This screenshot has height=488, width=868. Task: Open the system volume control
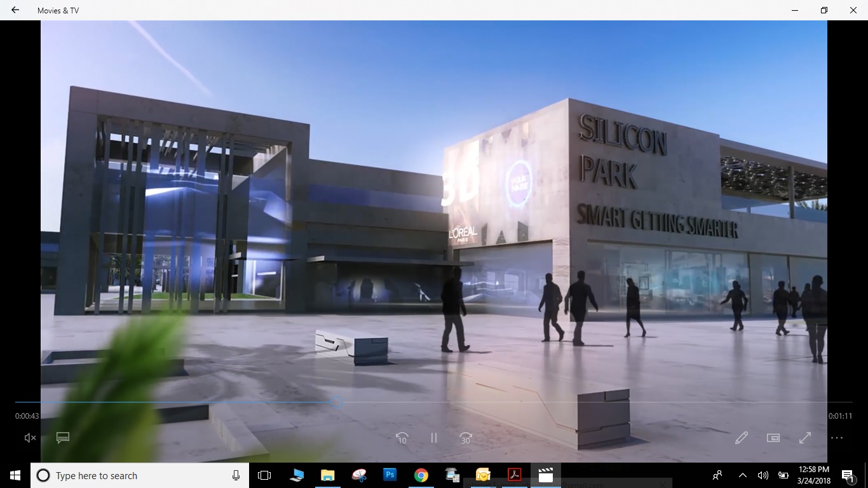click(763, 475)
